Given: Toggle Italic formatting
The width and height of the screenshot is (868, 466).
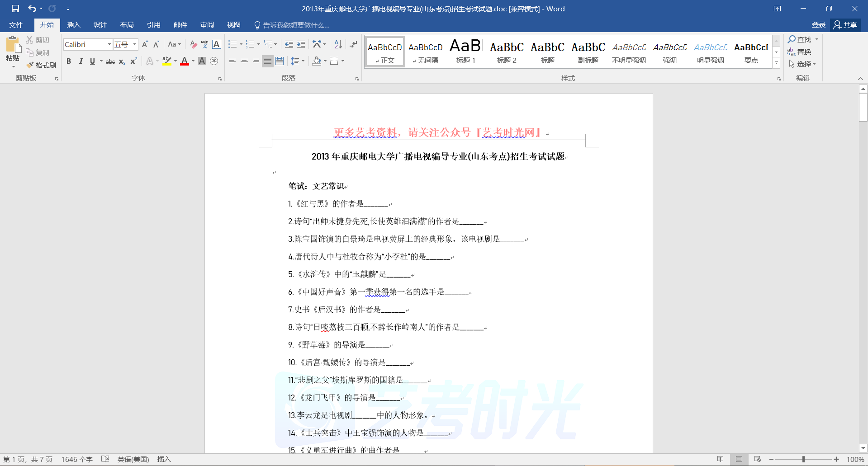Looking at the screenshot, I should coord(81,61).
